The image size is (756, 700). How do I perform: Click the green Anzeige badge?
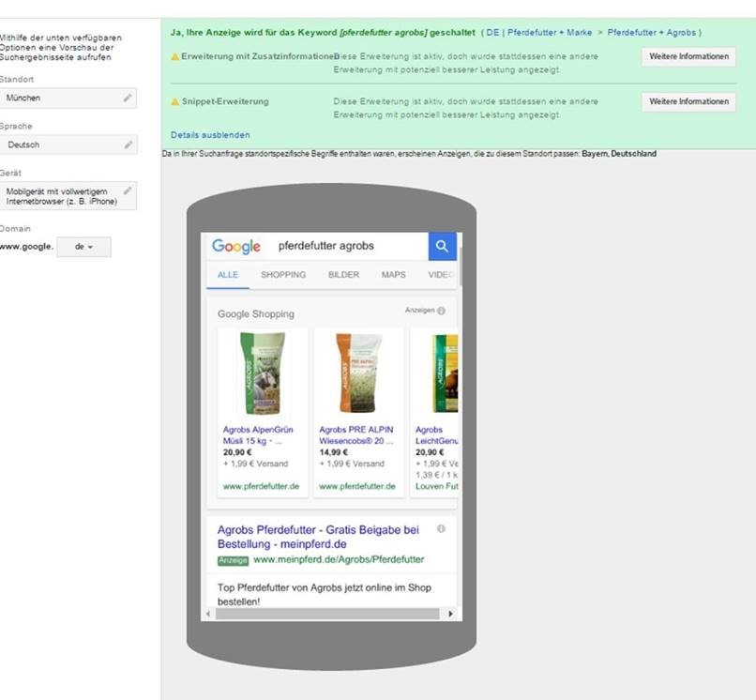click(233, 560)
